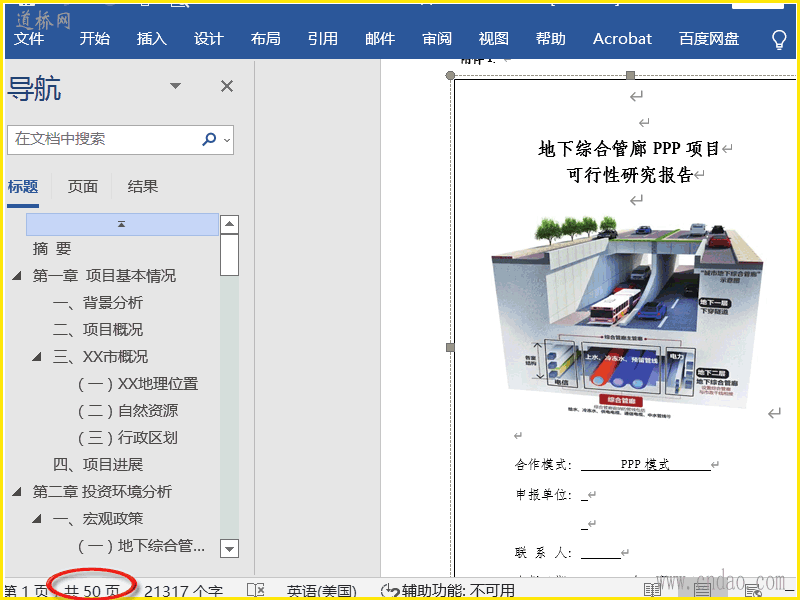800x600 pixels.
Task: Click 辅助功能: 不可用 accessibility status
Action: point(448,591)
